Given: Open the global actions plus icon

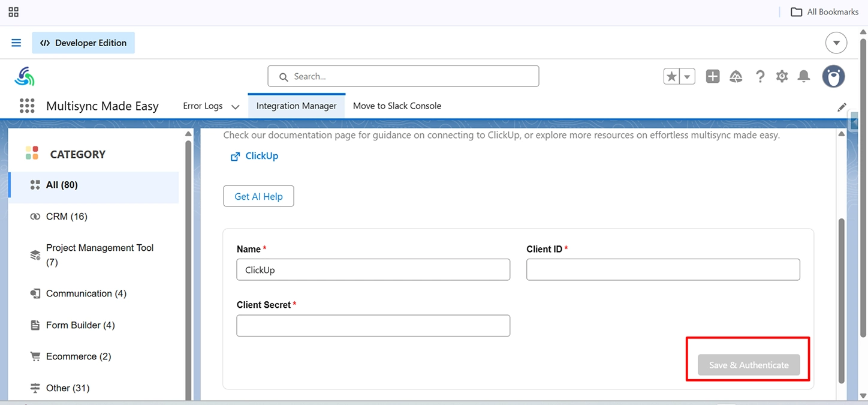Looking at the screenshot, I should [713, 76].
